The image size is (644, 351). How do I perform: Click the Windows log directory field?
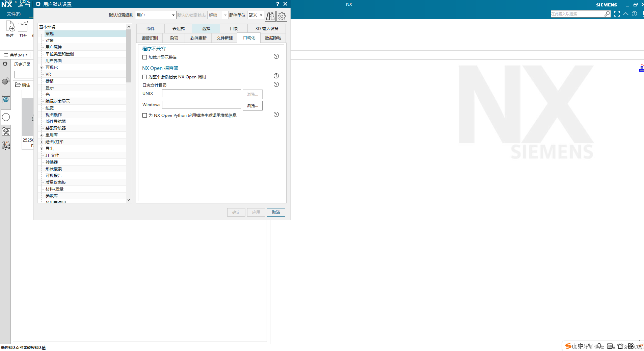[202, 105]
